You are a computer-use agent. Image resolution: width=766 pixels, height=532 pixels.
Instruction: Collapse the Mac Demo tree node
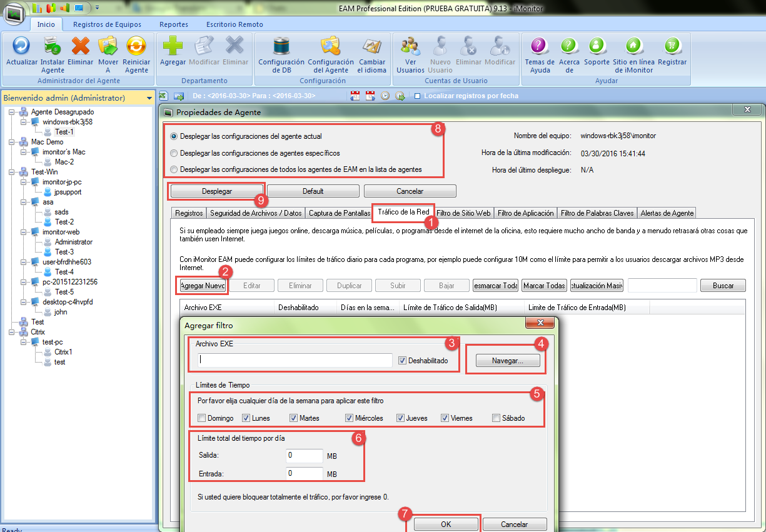pyautogui.click(x=12, y=142)
